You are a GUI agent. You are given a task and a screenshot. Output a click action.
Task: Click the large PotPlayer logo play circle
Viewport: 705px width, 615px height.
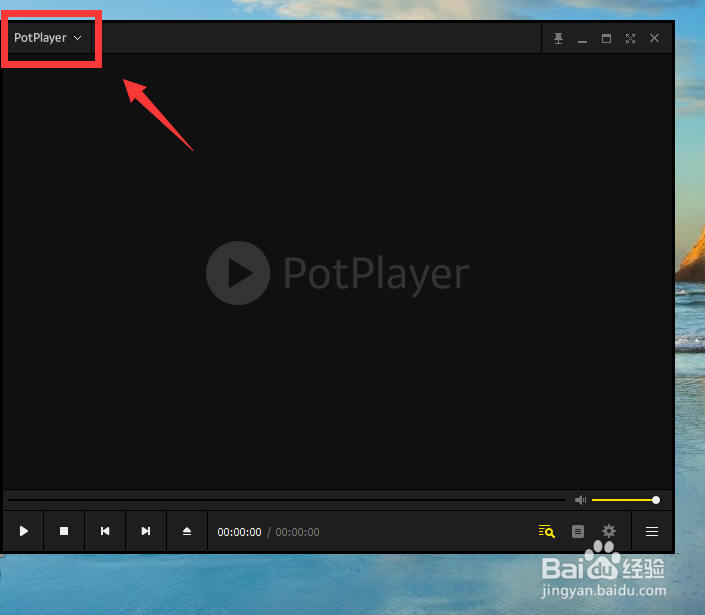point(238,273)
